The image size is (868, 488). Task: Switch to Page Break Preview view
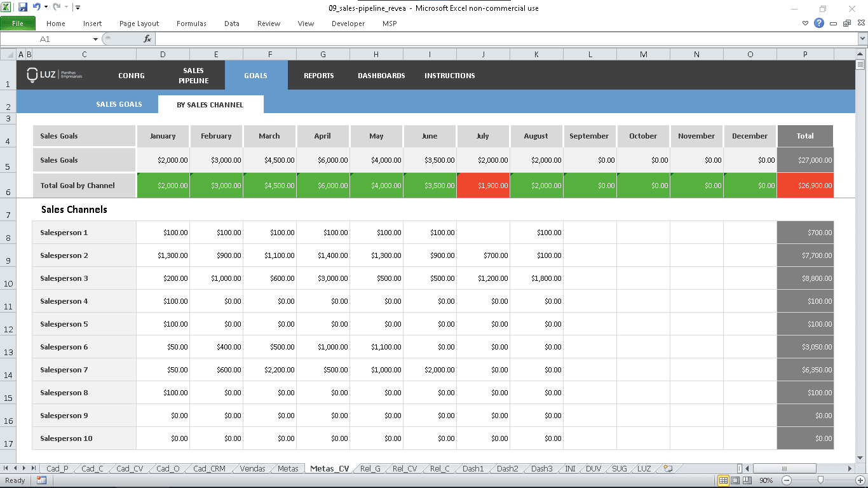pos(747,480)
